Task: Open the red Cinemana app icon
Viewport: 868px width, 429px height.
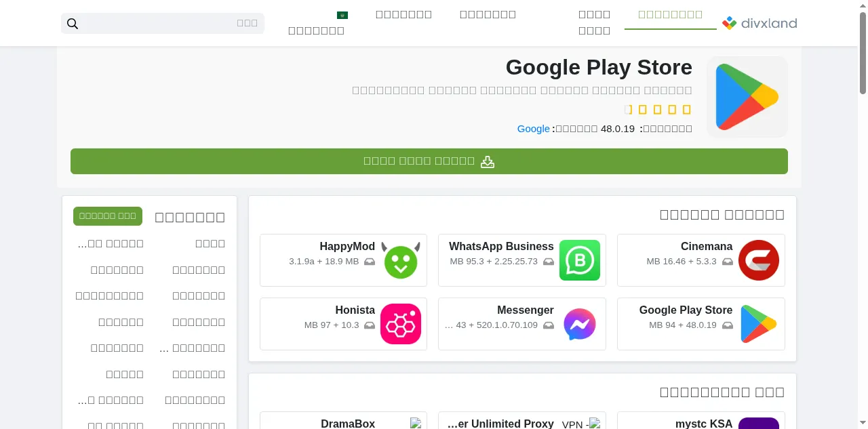Action: [x=759, y=260]
